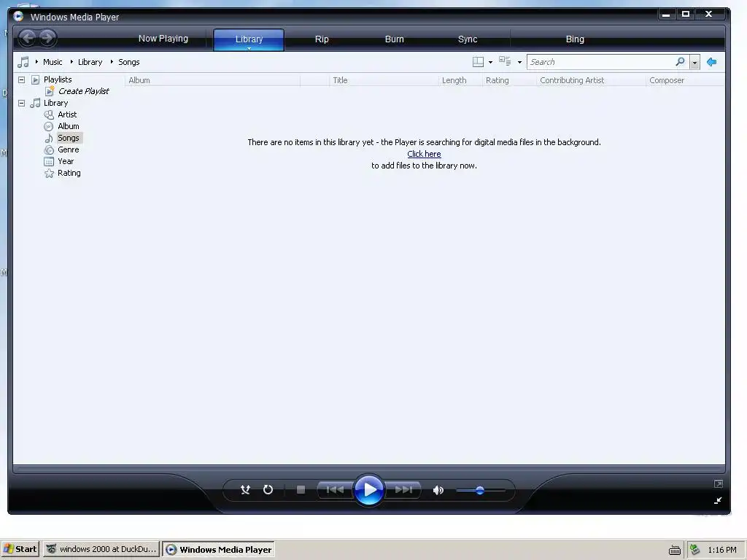Click the Next track button

[x=403, y=489]
